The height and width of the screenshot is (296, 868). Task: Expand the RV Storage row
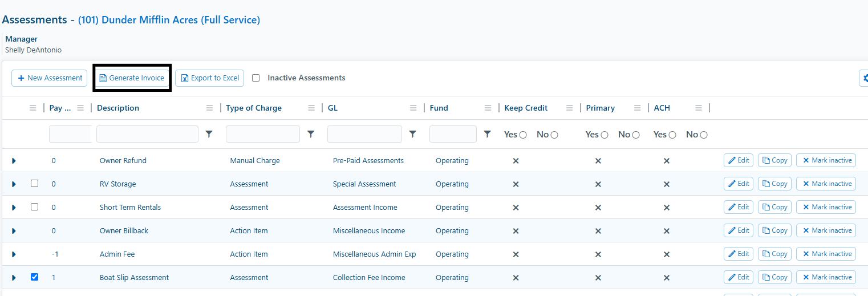point(14,184)
